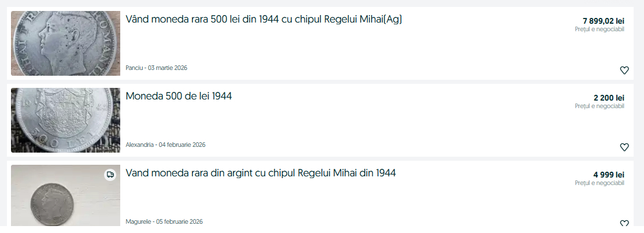The height and width of the screenshot is (233, 644).
Task: Open the Magurele silver coin photo
Action: click(x=65, y=197)
